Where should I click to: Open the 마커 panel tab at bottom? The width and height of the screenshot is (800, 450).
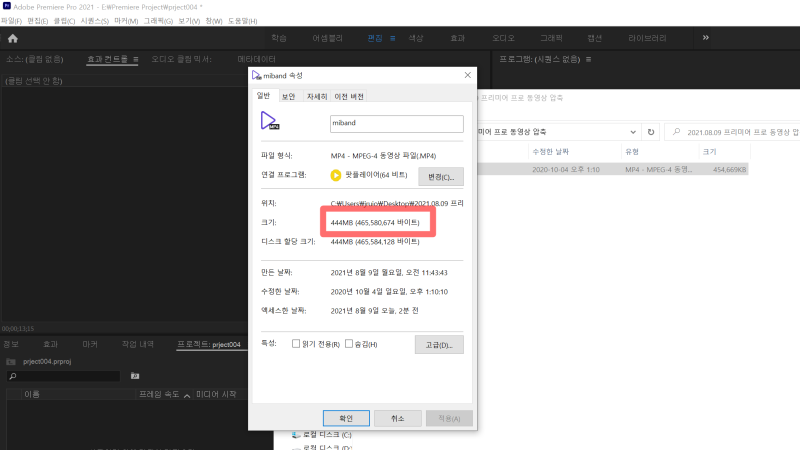90,344
